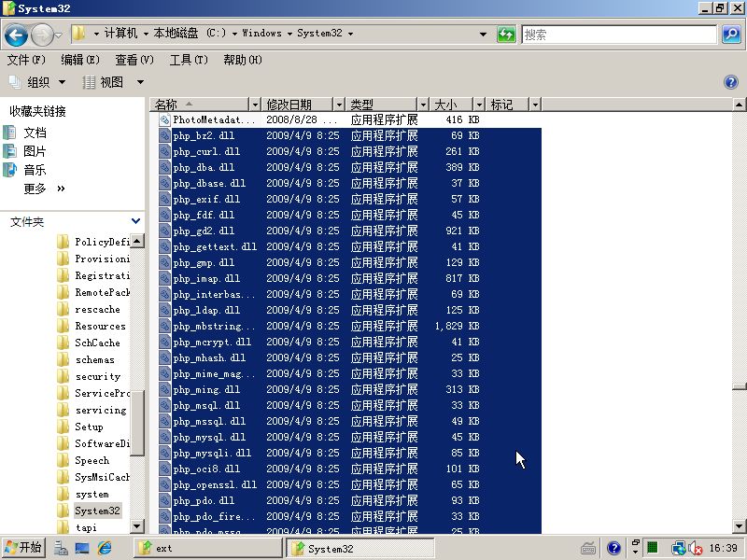The width and height of the screenshot is (747, 560).
Task: Select the Resources folder in tree
Action: pos(100,326)
